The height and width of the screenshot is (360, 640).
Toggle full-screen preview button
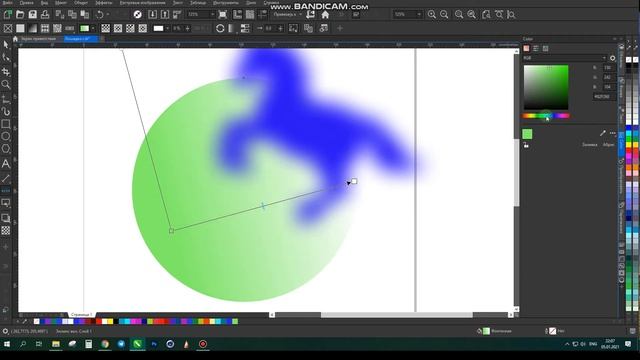tap(222, 15)
